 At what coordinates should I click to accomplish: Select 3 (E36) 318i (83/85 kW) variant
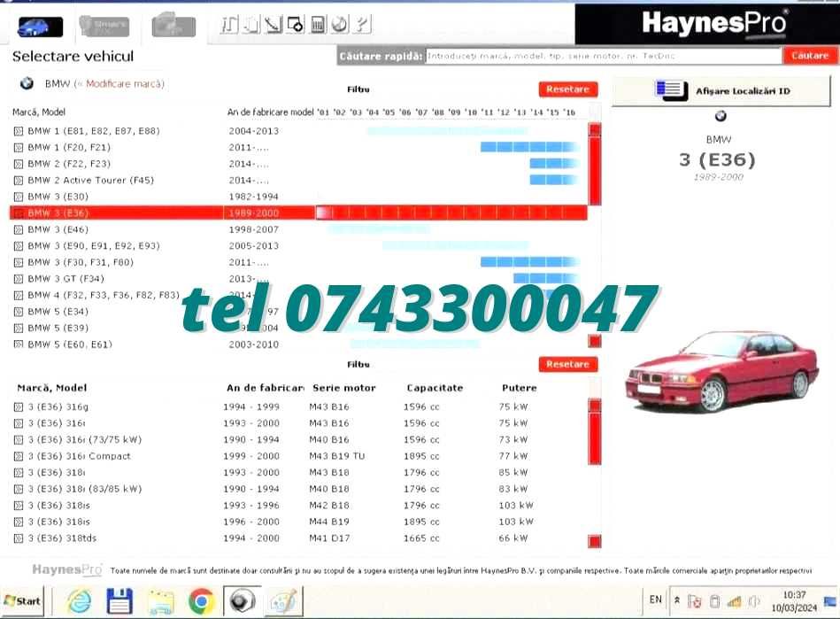pos(85,490)
